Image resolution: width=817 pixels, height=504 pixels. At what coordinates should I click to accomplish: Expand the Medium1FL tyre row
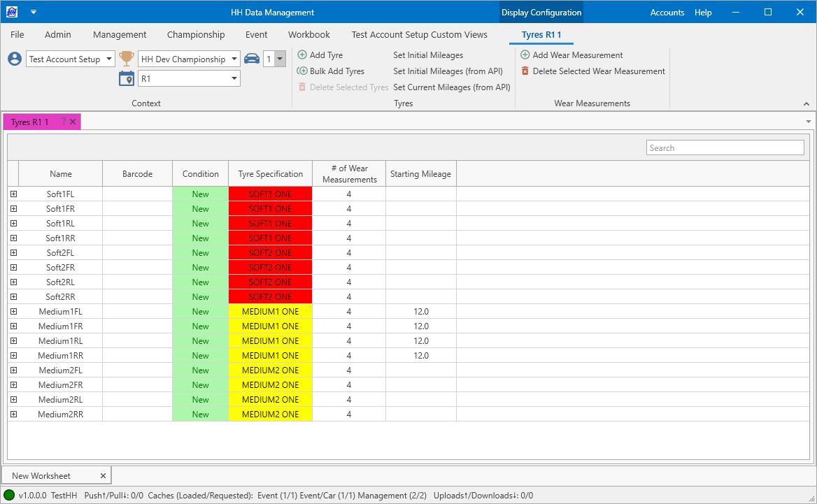tap(13, 312)
